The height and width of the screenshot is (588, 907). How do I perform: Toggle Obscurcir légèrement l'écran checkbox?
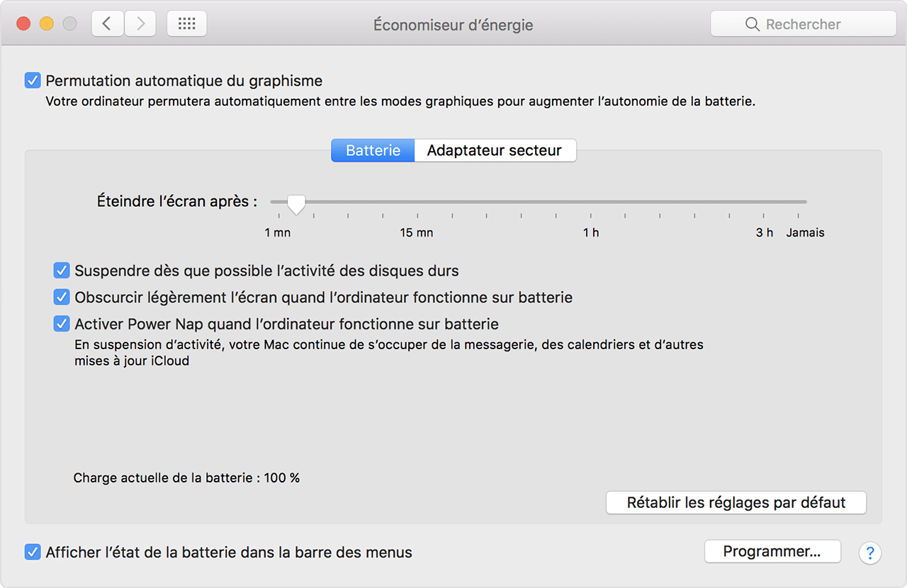coord(62,298)
